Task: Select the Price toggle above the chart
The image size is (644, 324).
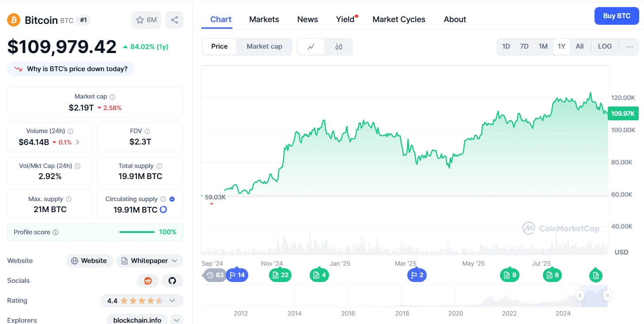Action: coord(220,46)
